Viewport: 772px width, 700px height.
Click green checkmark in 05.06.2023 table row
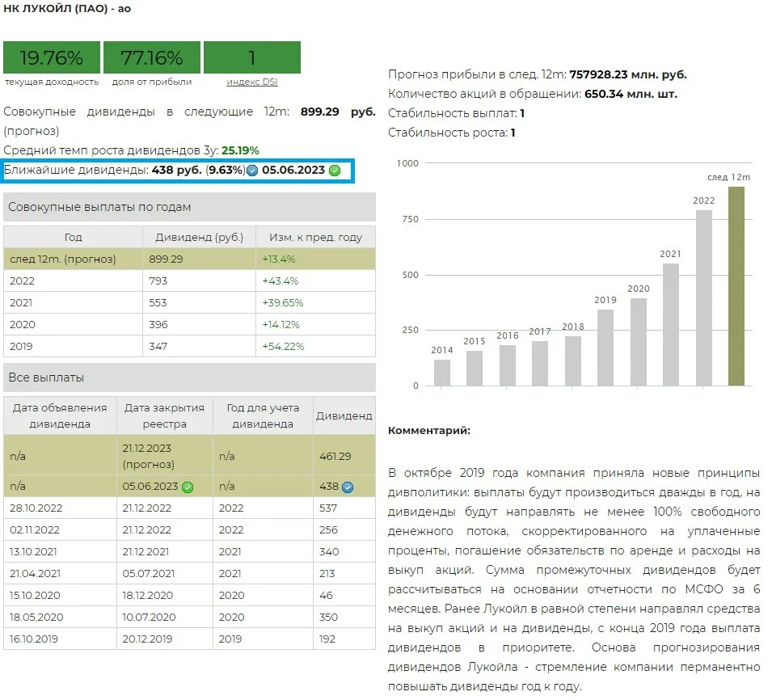pyautogui.click(x=188, y=487)
